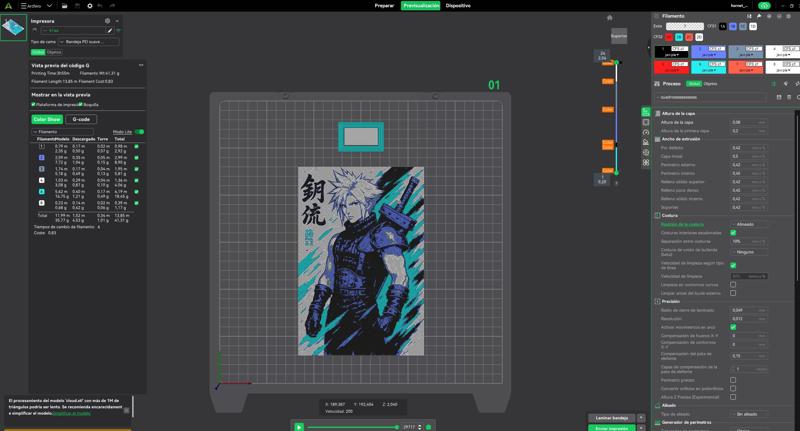Select the cyan CFS2 slot swatch

(x=679, y=37)
